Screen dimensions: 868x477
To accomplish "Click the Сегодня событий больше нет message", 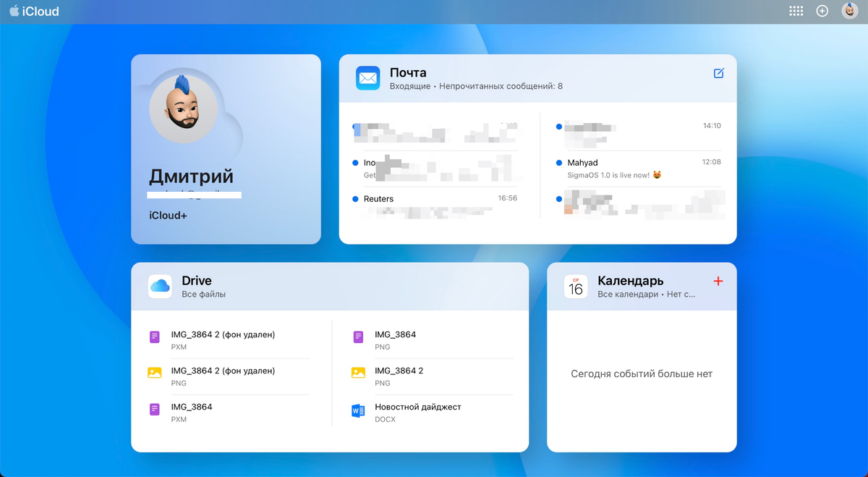I will 642,374.
